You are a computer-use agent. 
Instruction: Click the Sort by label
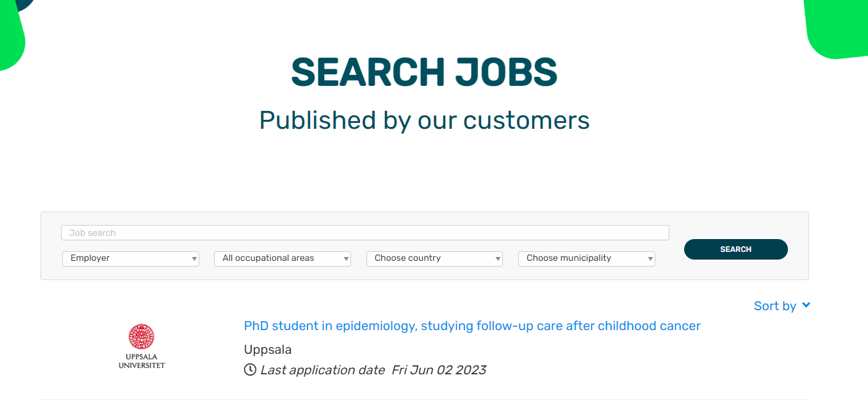774,306
